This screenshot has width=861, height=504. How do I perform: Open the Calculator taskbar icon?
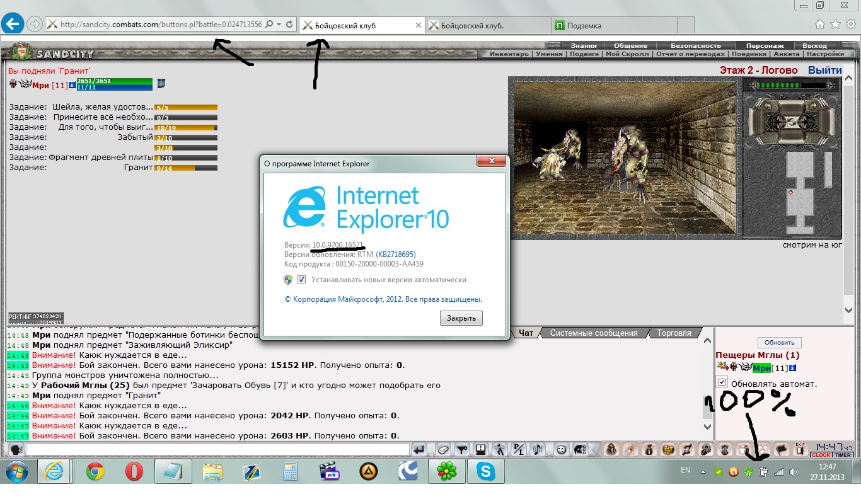coord(290,471)
